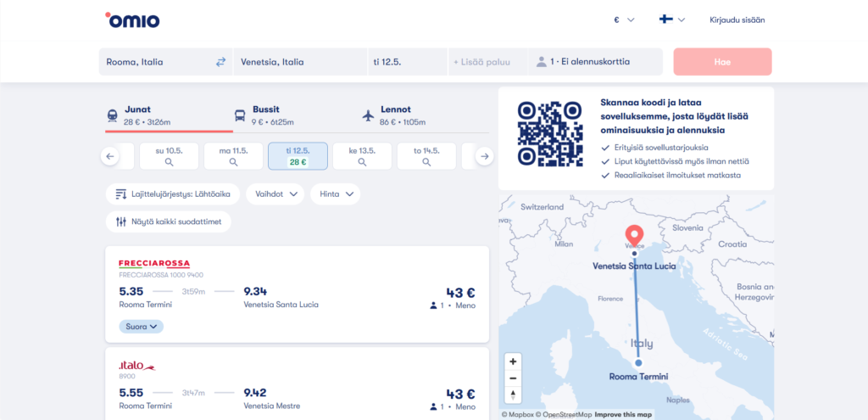Switch to the Bussit tab
This screenshot has width=868, height=420.
[x=265, y=115]
